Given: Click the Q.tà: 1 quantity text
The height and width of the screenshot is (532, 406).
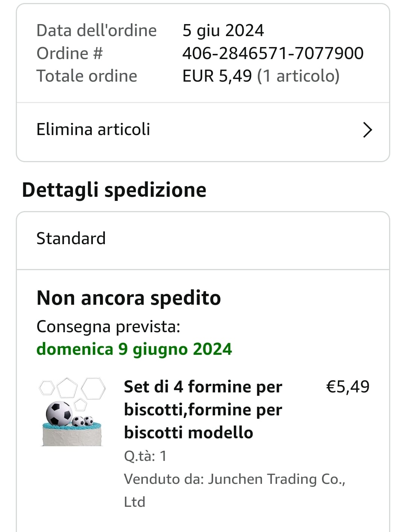Looking at the screenshot, I should pos(145,456).
